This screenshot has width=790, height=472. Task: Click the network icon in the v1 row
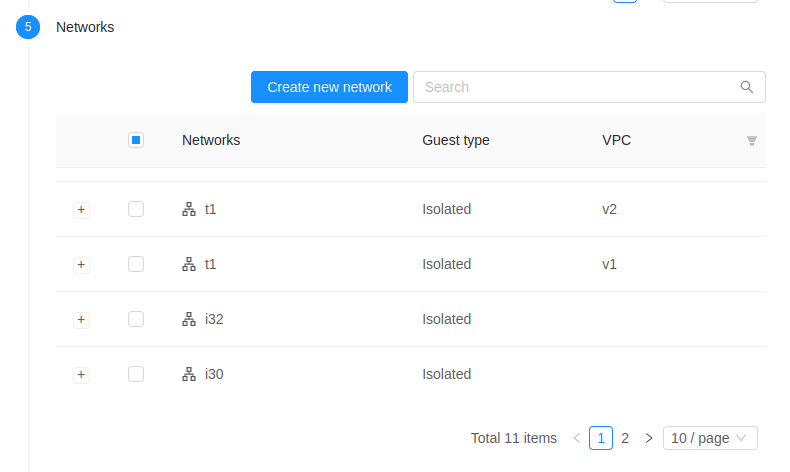[x=188, y=264]
